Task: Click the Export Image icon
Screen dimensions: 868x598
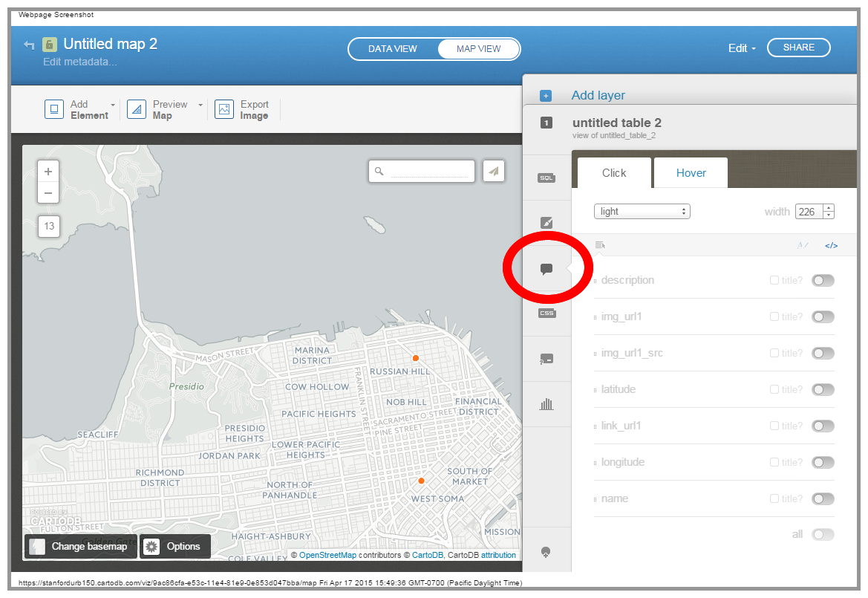Action: coord(224,109)
